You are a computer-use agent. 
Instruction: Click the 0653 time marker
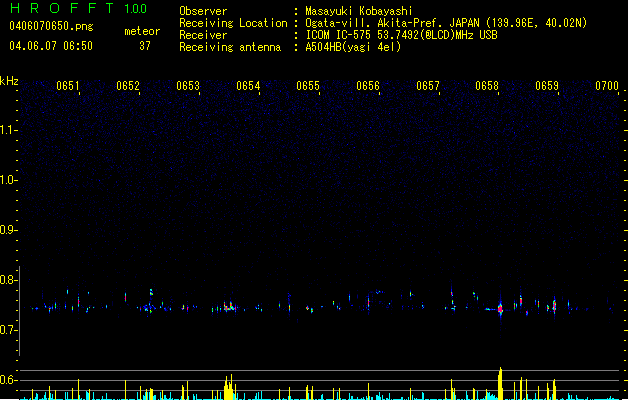pyautogui.click(x=188, y=86)
